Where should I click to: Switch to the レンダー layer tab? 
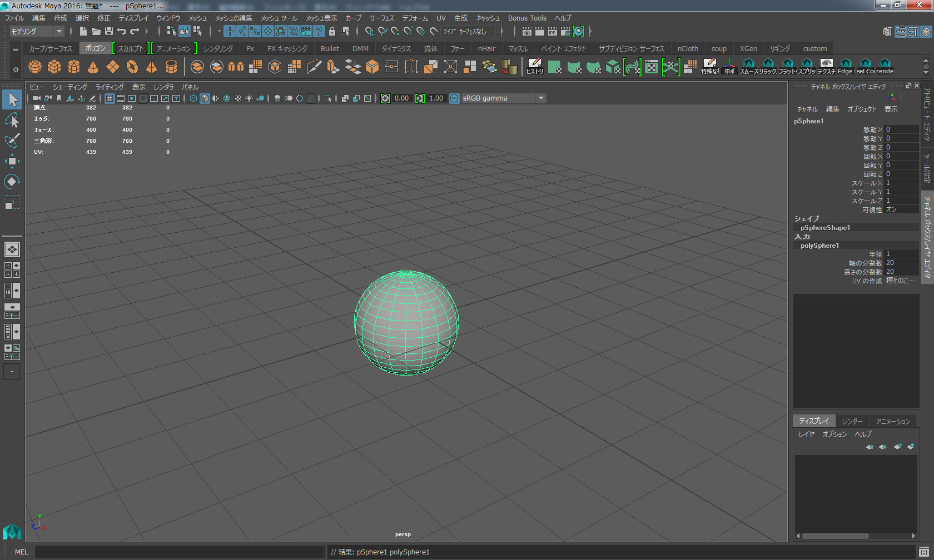(852, 421)
